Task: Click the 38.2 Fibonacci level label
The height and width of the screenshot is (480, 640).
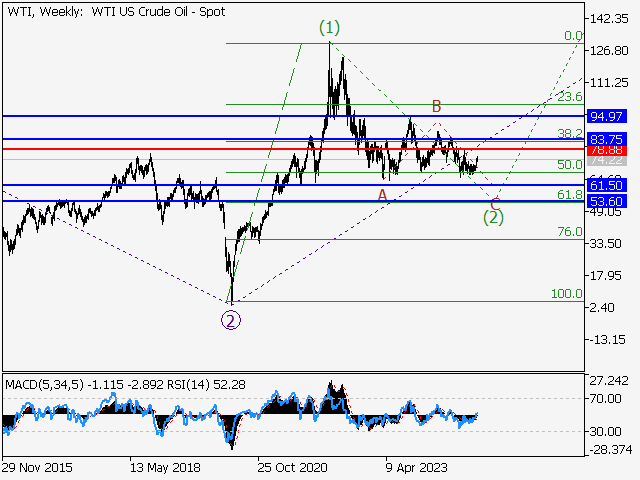Action: coord(569,133)
